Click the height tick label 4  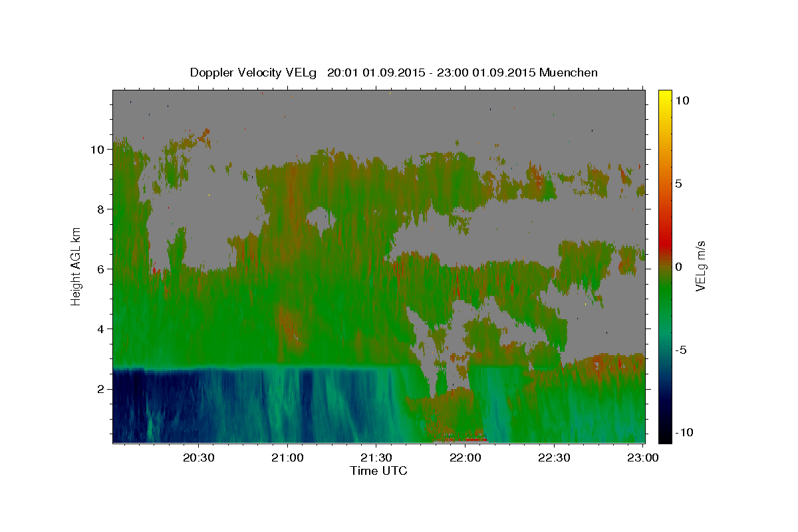tap(102, 329)
